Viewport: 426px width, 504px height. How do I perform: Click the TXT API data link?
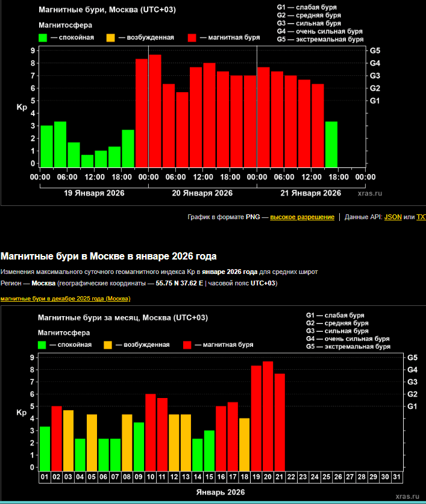pos(421,217)
